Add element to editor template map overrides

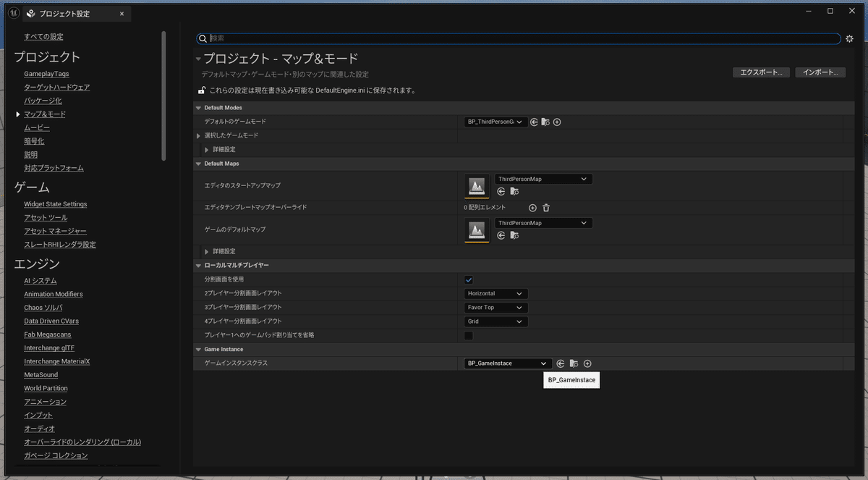coord(532,208)
